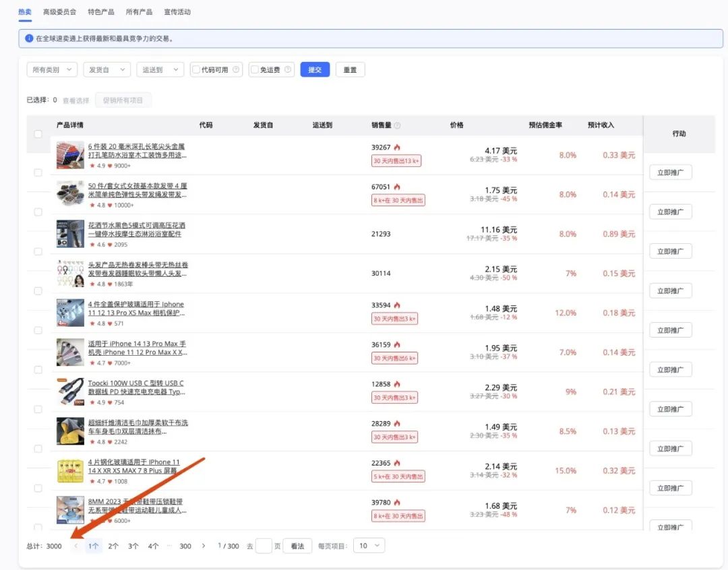Switch to the 热卖 tab
The image size is (728, 570).
click(25, 12)
